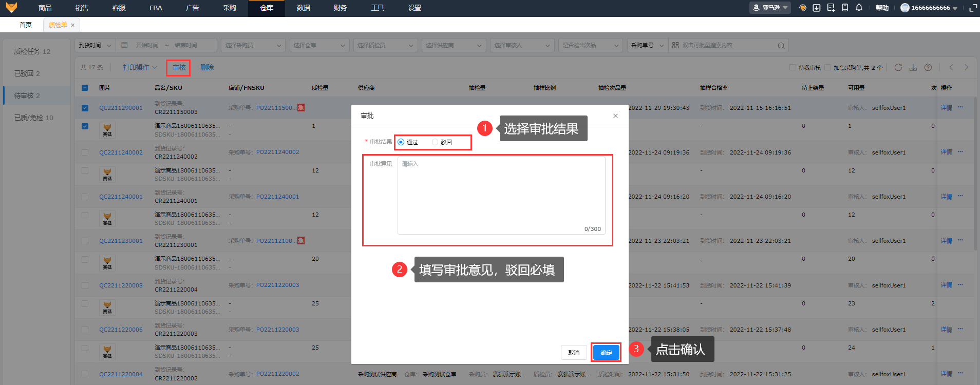Open more actions menu for QC2211220004 row

pos(960,373)
